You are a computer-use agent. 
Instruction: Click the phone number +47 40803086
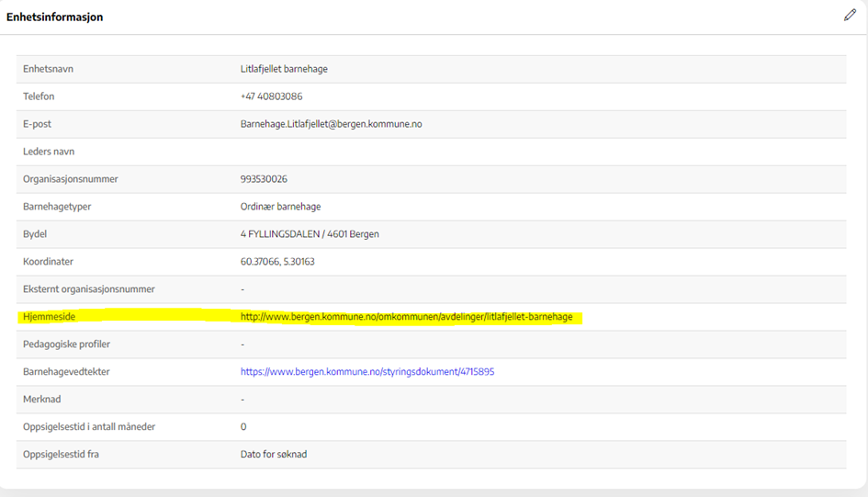pos(271,96)
